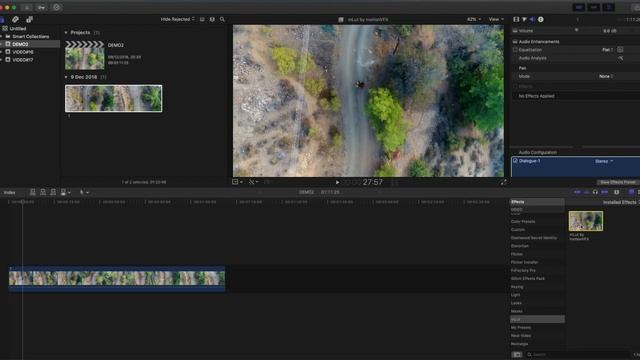Click Save Effects Preset button
The image size is (640, 360).
click(x=618, y=182)
